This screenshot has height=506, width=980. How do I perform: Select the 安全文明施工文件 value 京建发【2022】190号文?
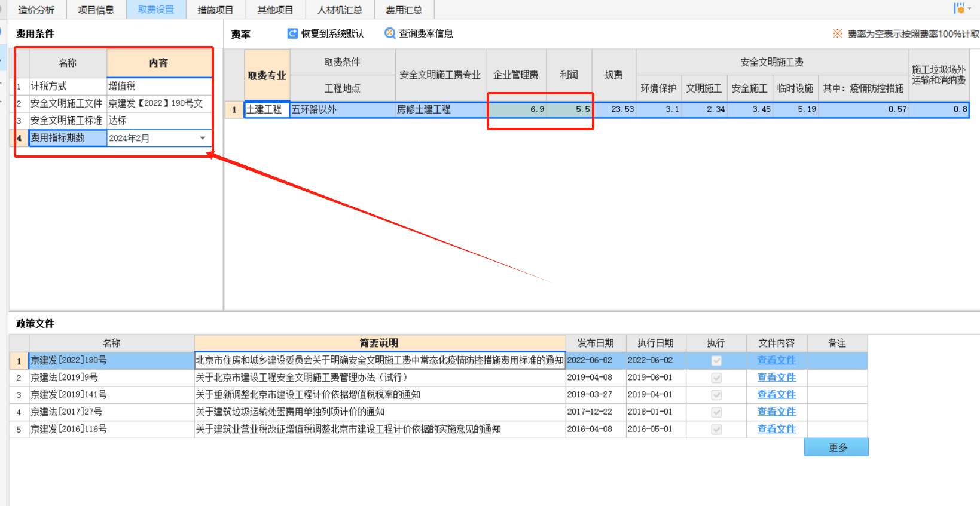(x=159, y=103)
